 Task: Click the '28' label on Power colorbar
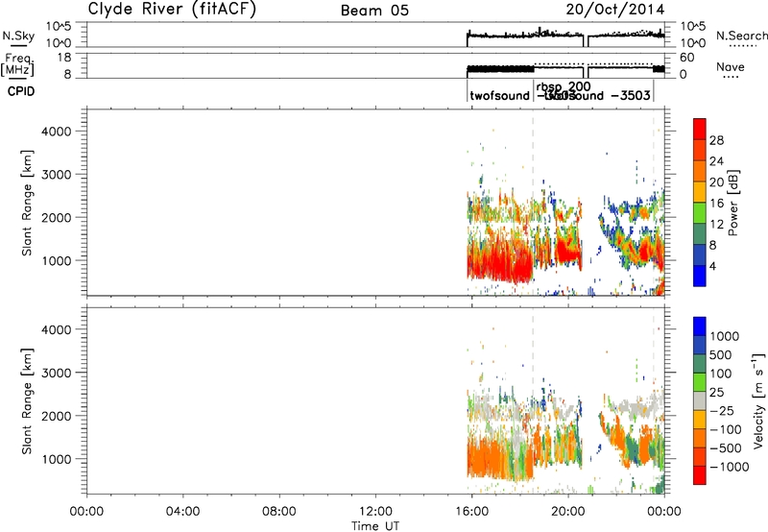(x=716, y=140)
